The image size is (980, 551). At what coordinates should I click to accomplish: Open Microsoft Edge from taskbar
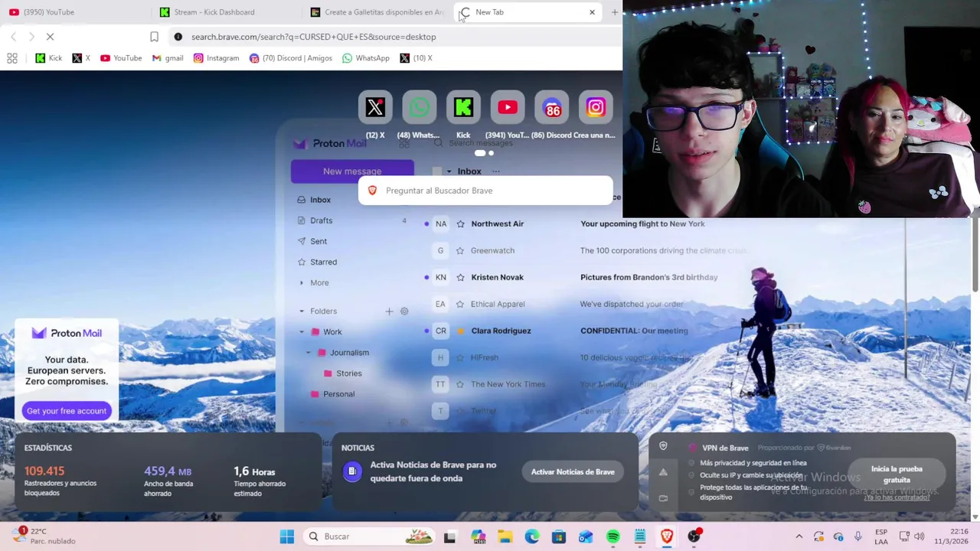(531, 536)
